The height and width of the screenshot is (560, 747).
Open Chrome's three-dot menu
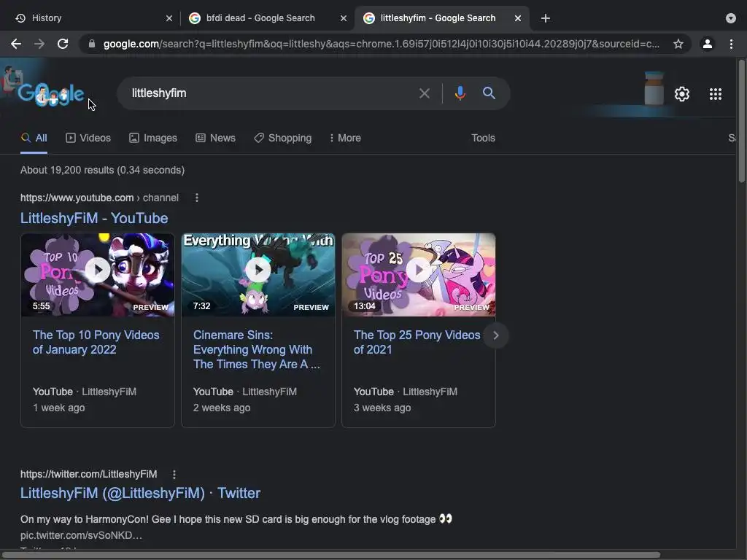[x=731, y=44]
